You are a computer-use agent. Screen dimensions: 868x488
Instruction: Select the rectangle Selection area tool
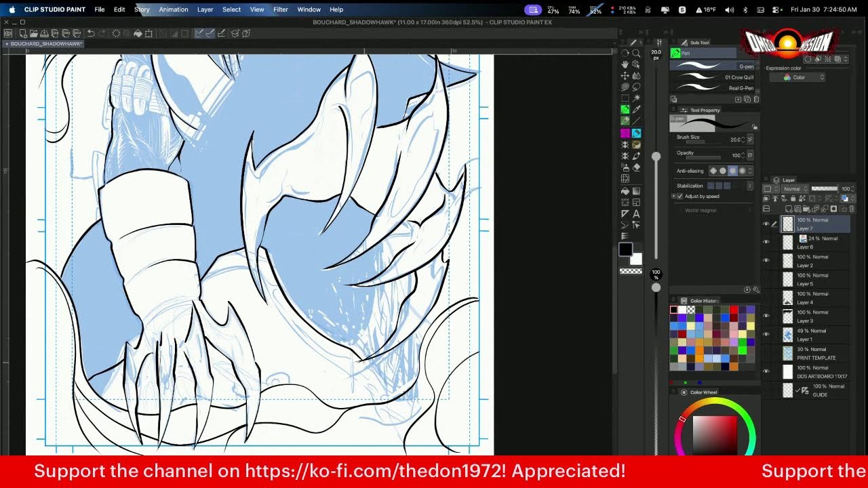click(625, 98)
